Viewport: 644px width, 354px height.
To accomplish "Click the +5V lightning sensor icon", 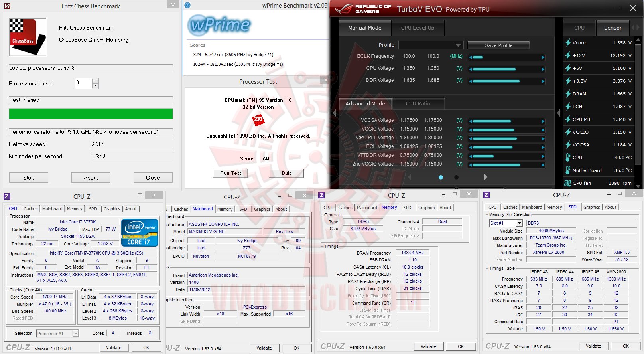I will (x=568, y=68).
